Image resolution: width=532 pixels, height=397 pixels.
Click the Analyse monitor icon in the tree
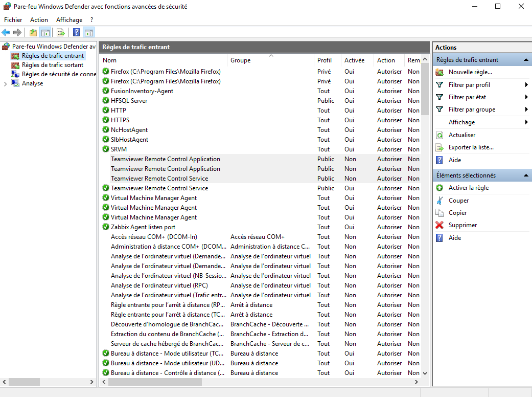pyautogui.click(x=15, y=83)
